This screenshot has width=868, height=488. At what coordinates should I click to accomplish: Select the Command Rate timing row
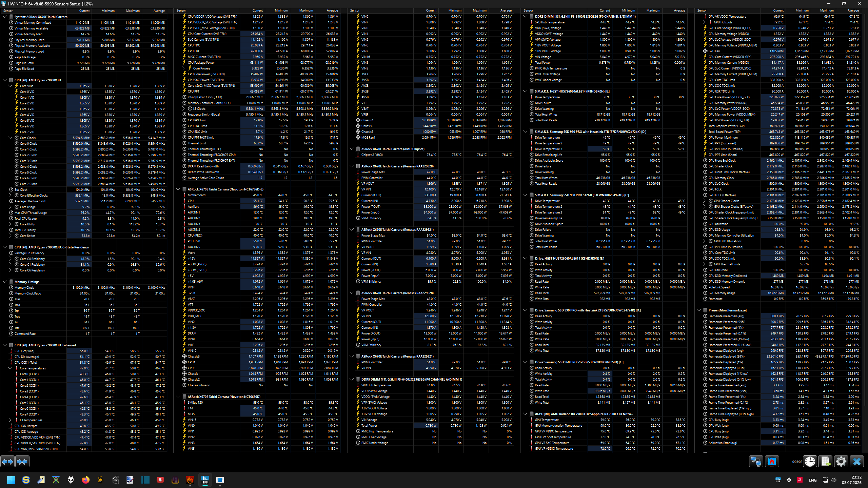pyautogui.click(x=87, y=334)
